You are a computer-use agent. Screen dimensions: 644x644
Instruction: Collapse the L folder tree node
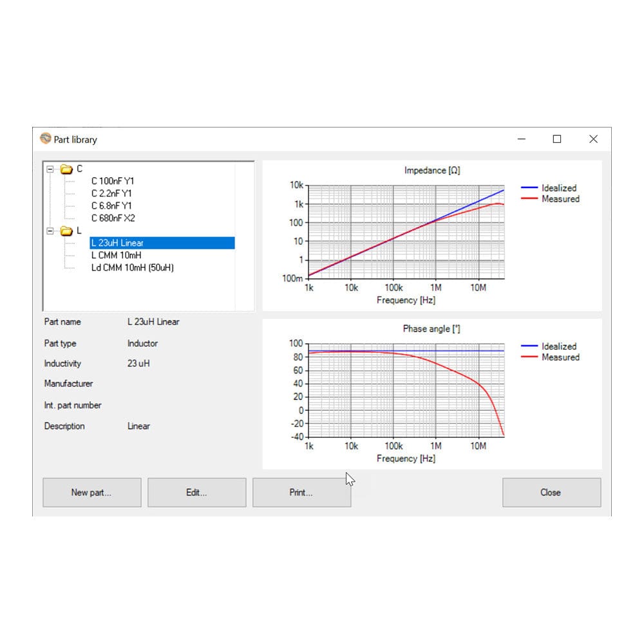50,231
